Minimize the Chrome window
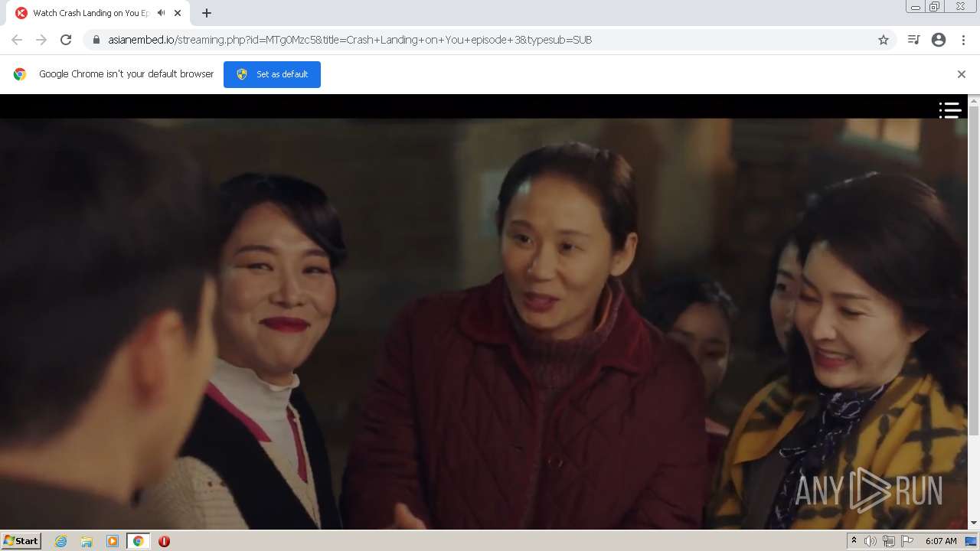 coord(915,7)
